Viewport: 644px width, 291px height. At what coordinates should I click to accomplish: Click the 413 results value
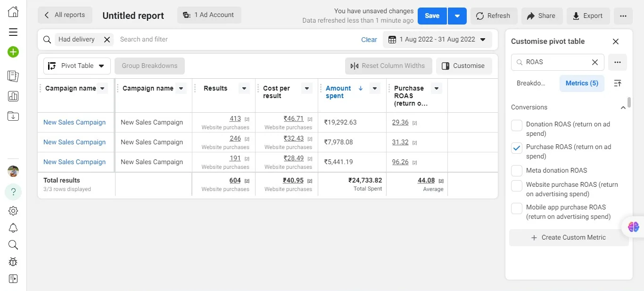pos(235,119)
